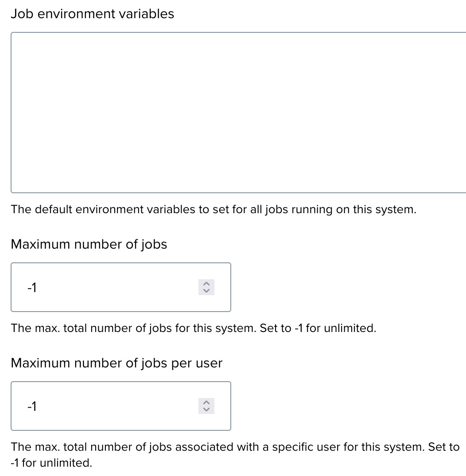Click the -1 value in Maximum number of jobs

32,288
